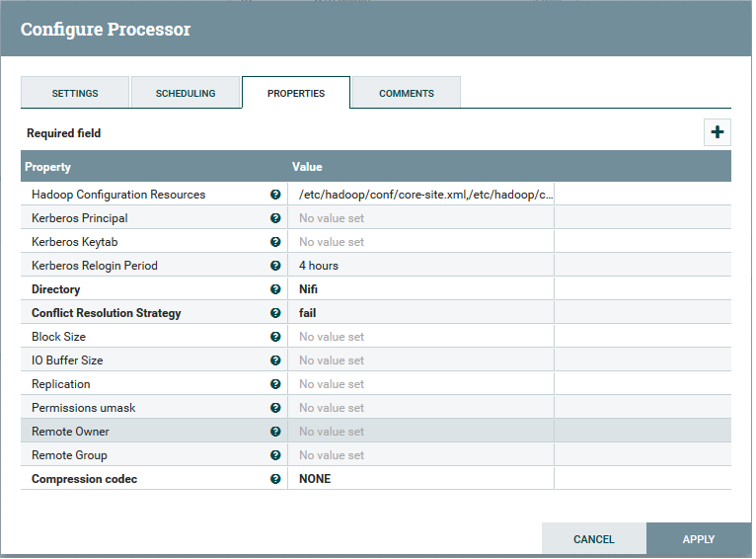
Task: Click help icon next to Remote Owner
Action: point(275,432)
